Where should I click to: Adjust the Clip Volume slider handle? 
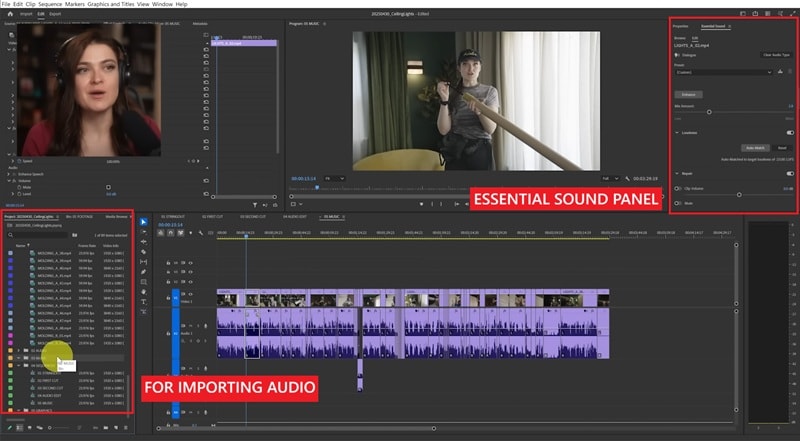(739, 194)
